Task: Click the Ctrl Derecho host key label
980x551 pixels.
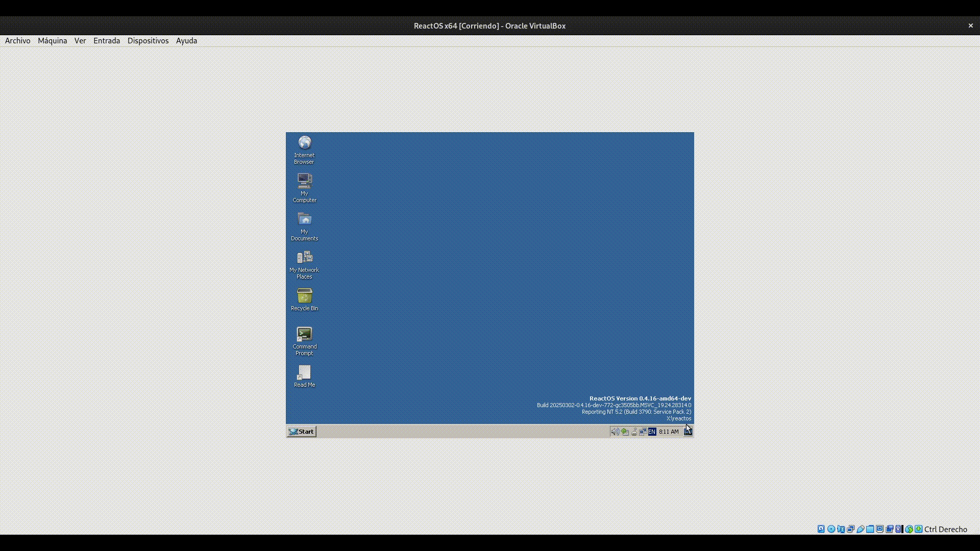Action: coord(946,529)
